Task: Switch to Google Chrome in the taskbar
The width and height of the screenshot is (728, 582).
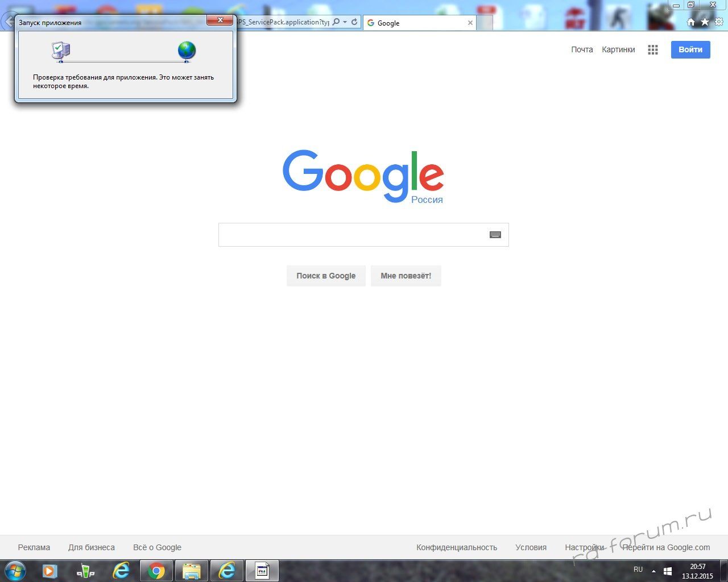Action: (x=156, y=571)
